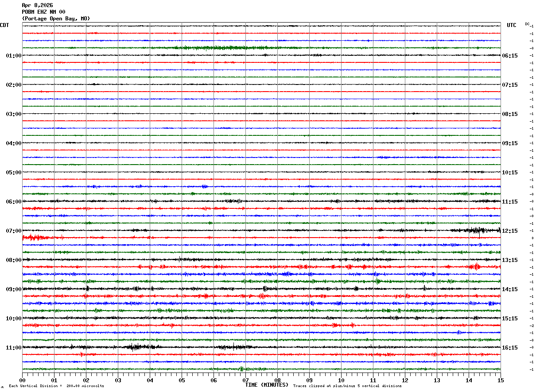Click minute tick label "01" on time axis
Screen dimensions: 536x392
click(x=54, y=380)
